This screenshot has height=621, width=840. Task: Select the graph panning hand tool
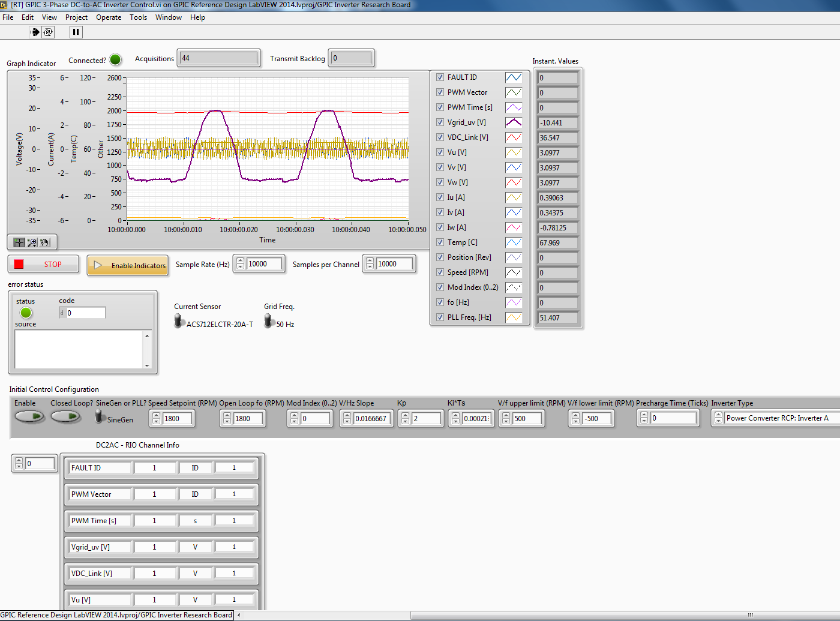coord(45,242)
